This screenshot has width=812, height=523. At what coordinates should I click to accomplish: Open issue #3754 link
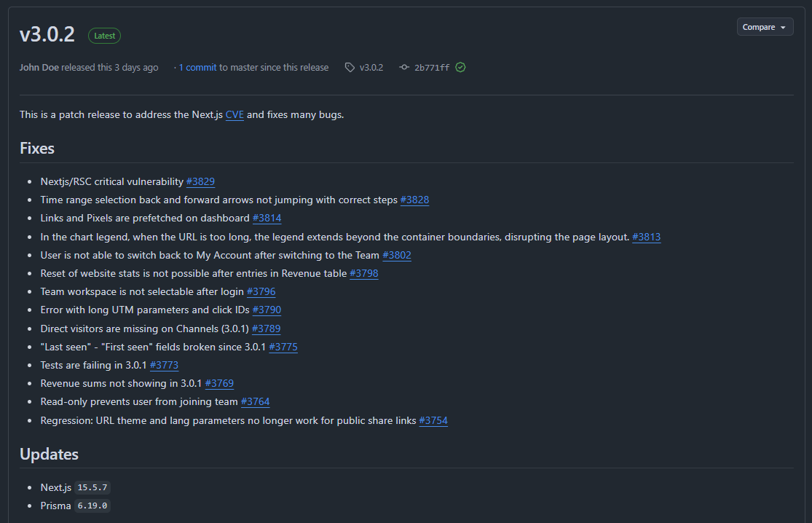point(433,420)
